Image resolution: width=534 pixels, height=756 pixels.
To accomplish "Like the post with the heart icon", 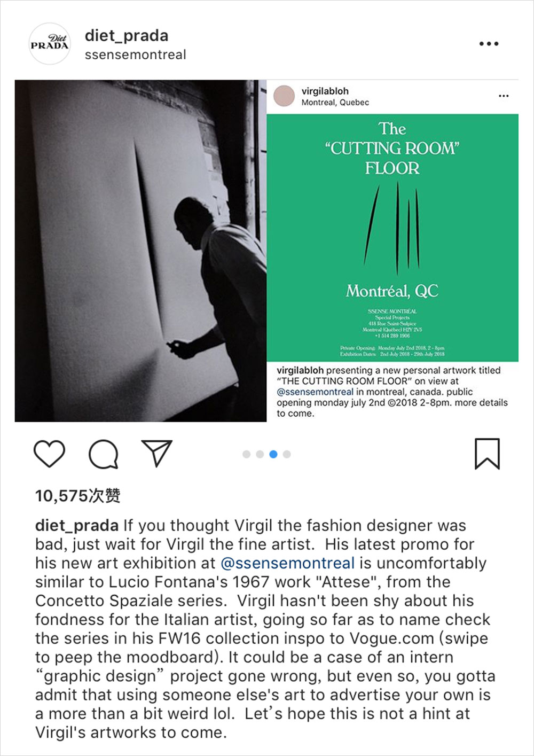I will coord(49,454).
